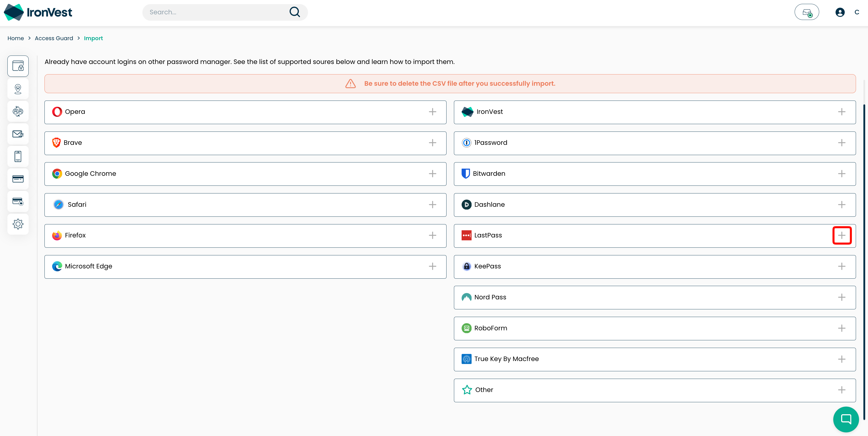Open Access Guard from the breadcrumb
The height and width of the screenshot is (436, 868).
[x=54, y=38]
